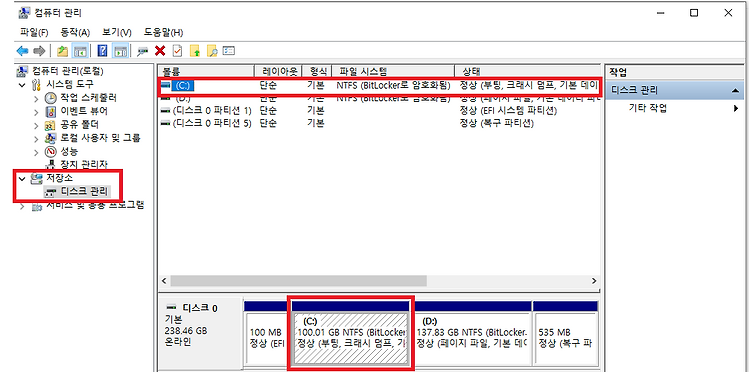Collapse the 디스크 관리 action section arrow

735,90
